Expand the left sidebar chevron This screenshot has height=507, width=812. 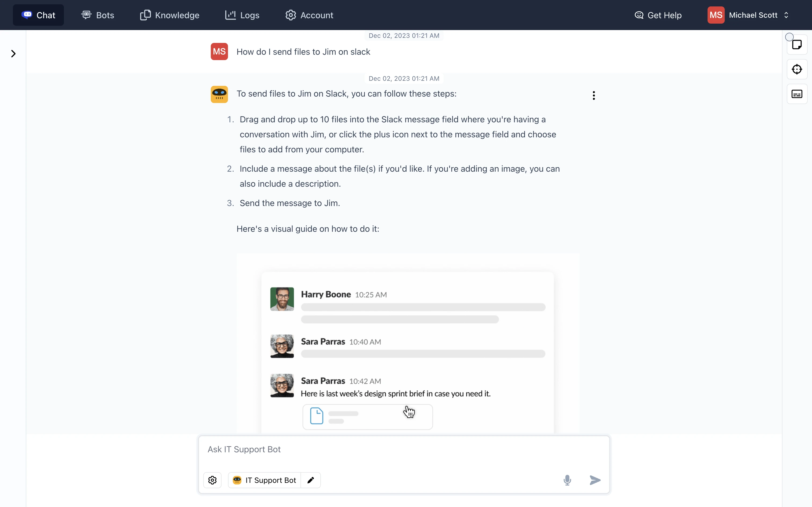click(13, 54)
